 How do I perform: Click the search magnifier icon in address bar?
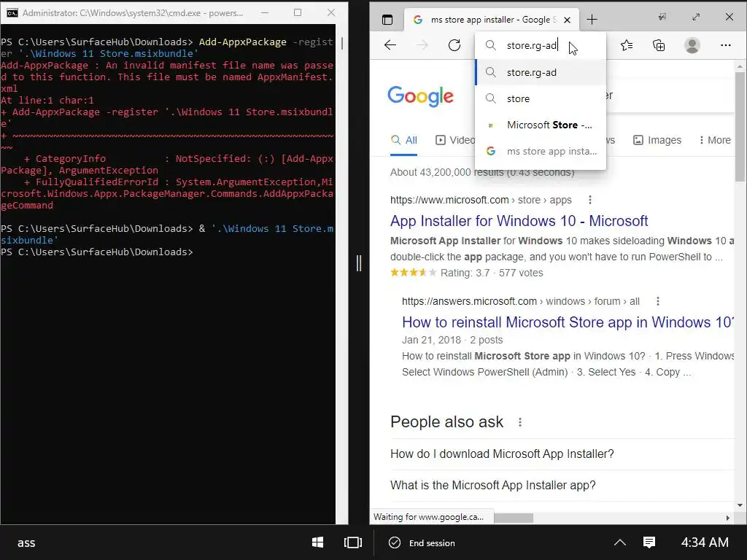tap(490, 45)
